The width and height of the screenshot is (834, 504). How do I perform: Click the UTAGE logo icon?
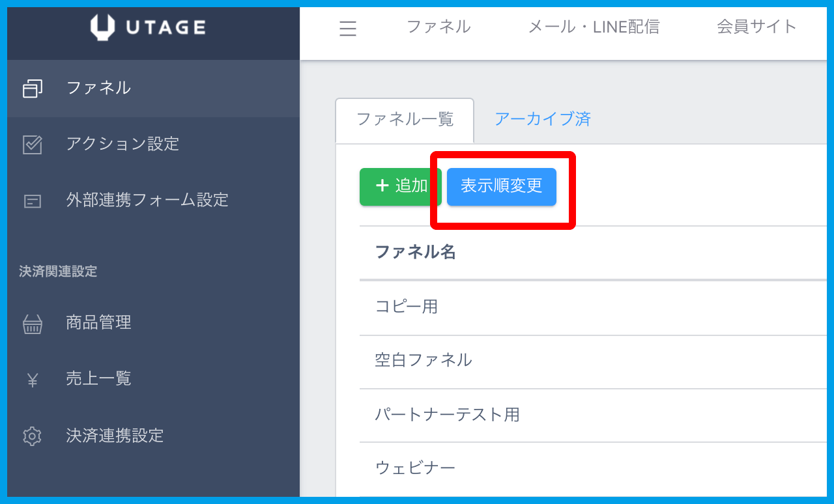click(103, 27)
